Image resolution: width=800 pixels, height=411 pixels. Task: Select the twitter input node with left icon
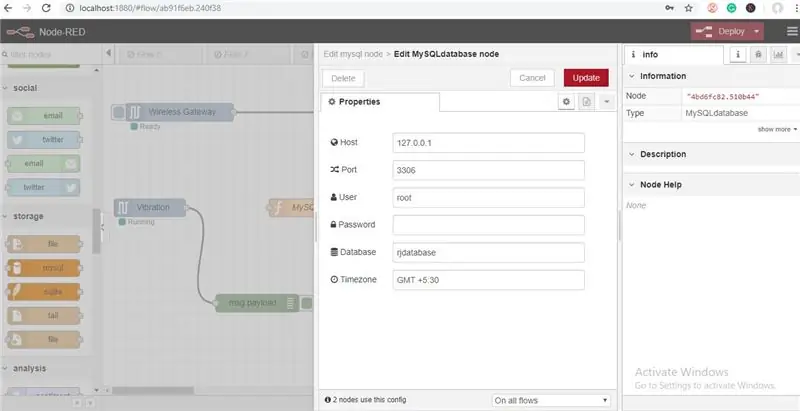[x=44, y=140]
